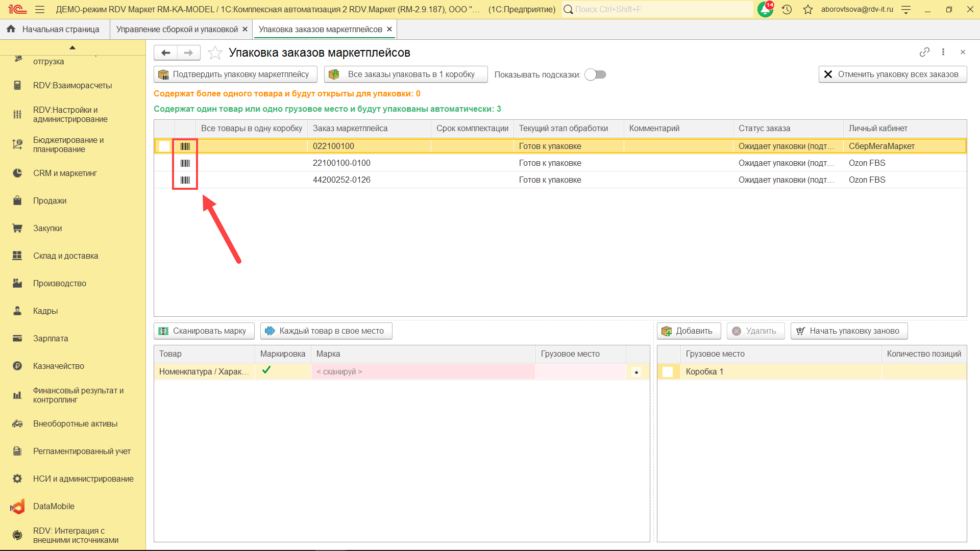
Task: Click the get-link chain icon
Action: click(924, 52)
